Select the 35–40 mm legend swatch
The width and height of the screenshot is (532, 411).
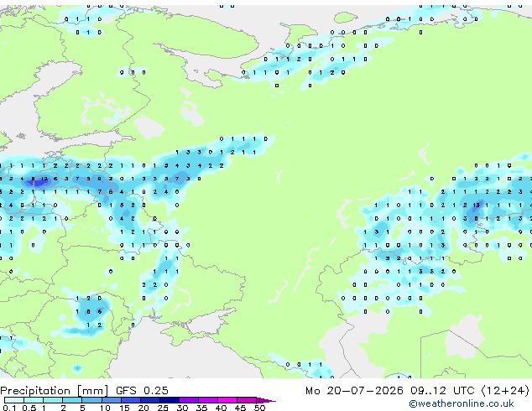(x=208, y=400)
